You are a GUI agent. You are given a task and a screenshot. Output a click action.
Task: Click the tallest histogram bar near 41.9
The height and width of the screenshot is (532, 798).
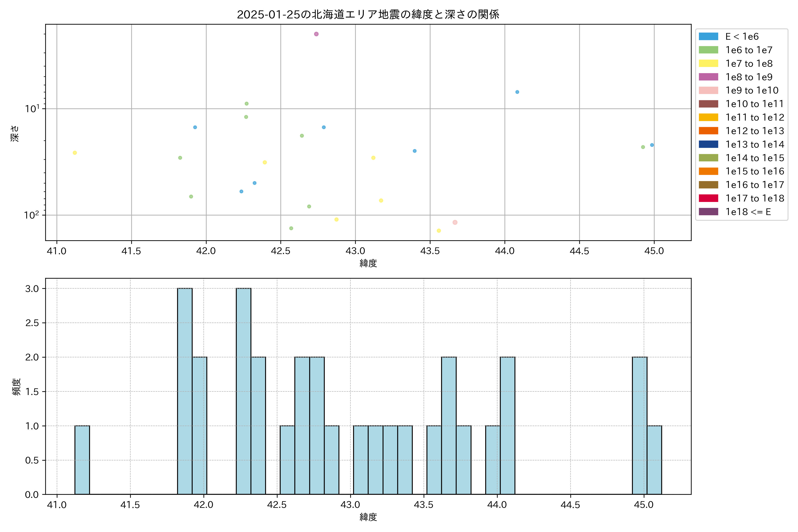185,391
